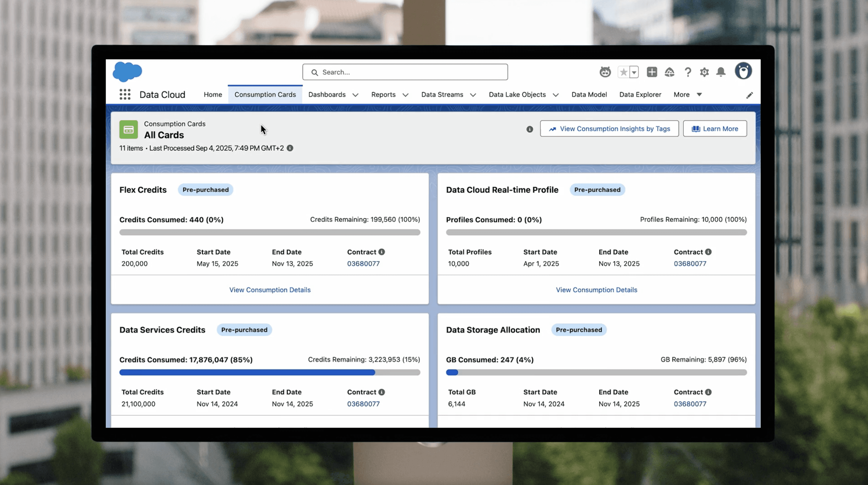
Task: Go to the Home tab
Action: pyautogui.click(x=213, y=94)
